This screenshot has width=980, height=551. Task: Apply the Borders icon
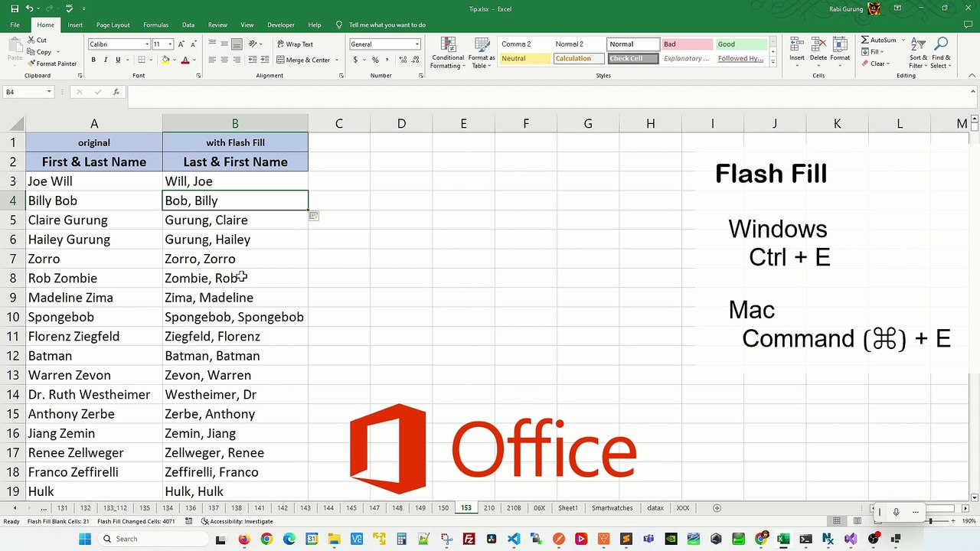pyautogui.click(x=141, y=60)
